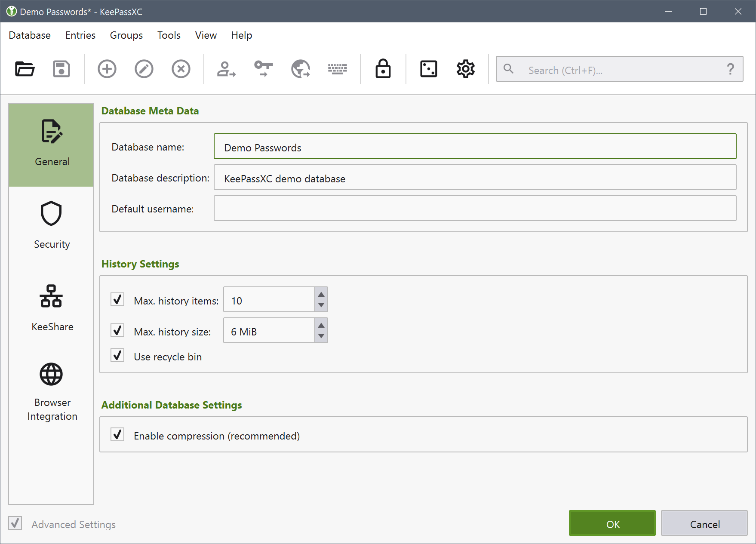
Task: Disable the Use recycle bin checkbox
Action: (x=117, y=356)
